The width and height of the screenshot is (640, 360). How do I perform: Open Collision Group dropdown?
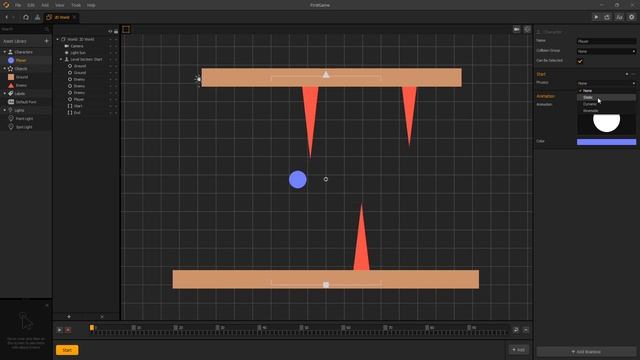point(606,51)
